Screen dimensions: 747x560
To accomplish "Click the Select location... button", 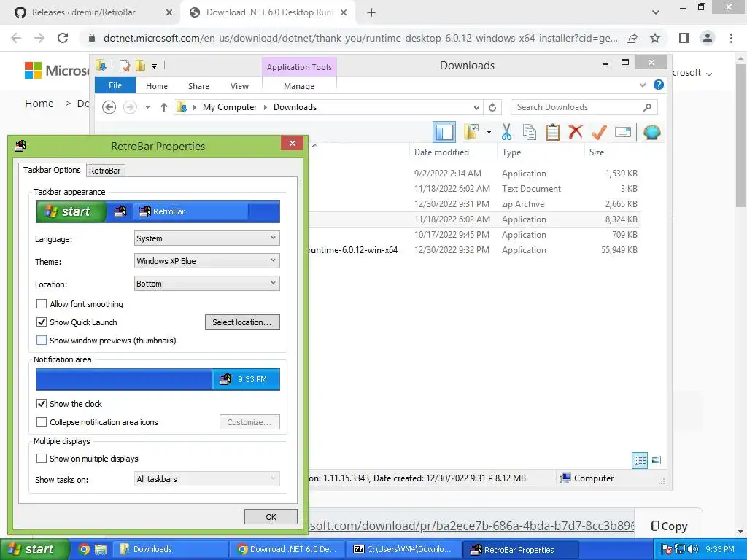I will click(x=242, y=322).
